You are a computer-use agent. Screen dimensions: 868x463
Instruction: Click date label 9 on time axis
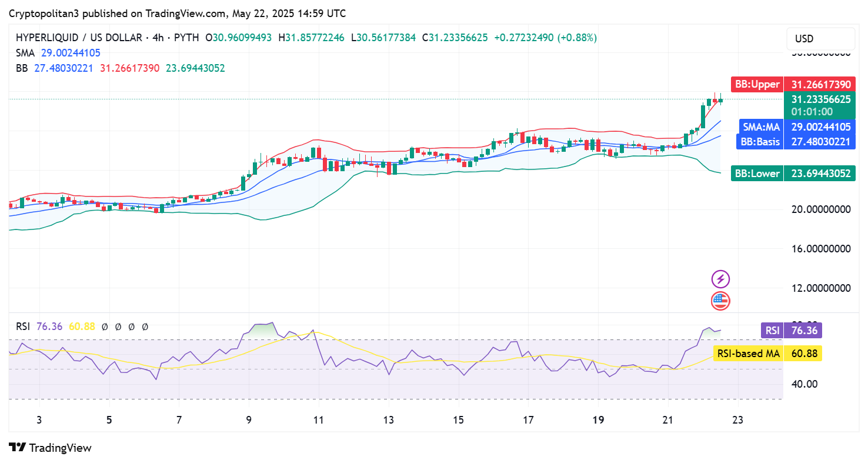[249, 420]
